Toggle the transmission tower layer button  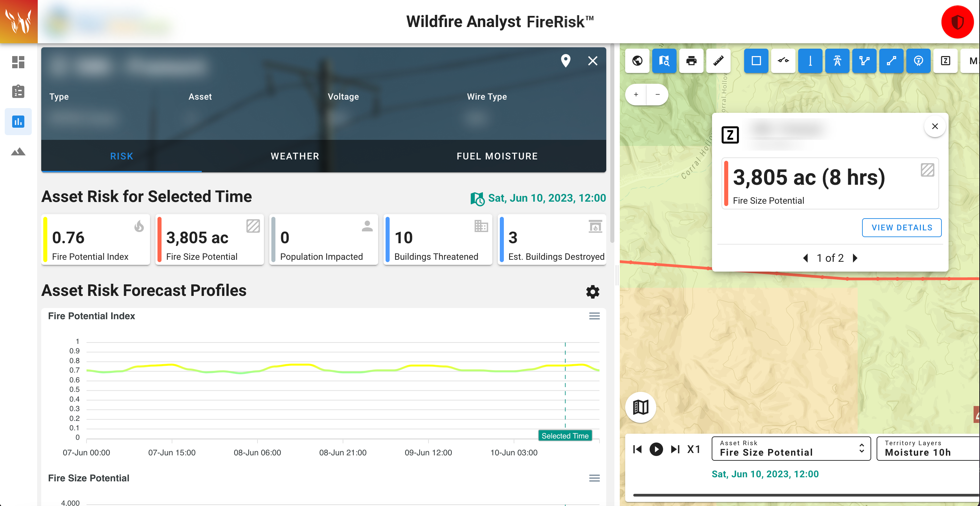[x=837, y=61]
